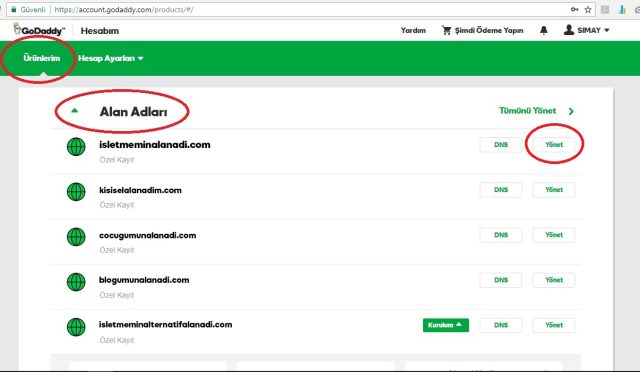Image resolution: width=640 pixels, height=372 pixels.
Task: Click Şimdi Ödeme Yapın link
Action: pos(489,30)
